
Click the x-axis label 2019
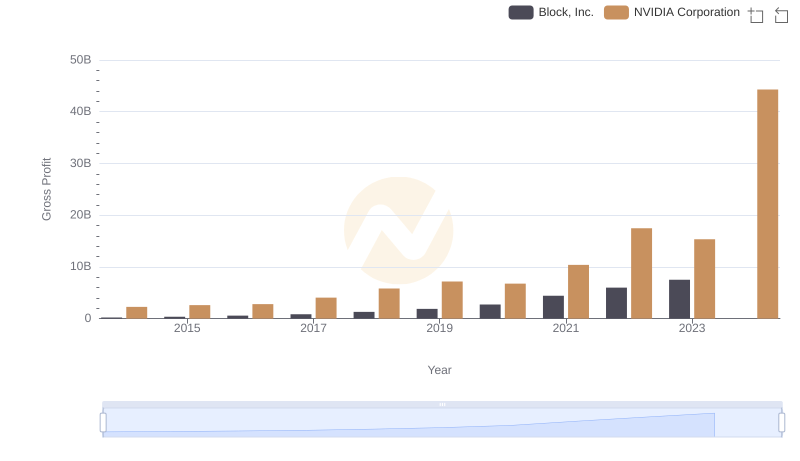[x=439, y=328]
